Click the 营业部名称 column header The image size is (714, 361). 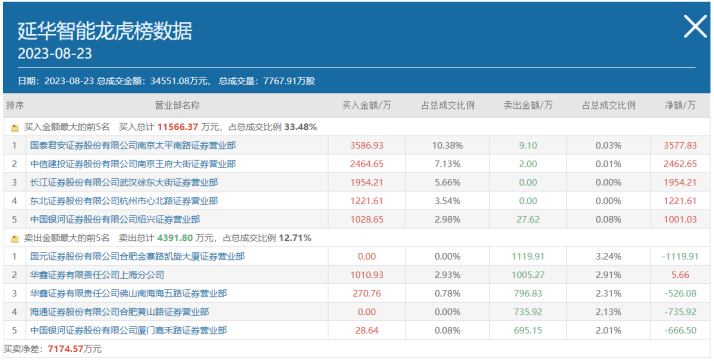(x=178, y=106)
